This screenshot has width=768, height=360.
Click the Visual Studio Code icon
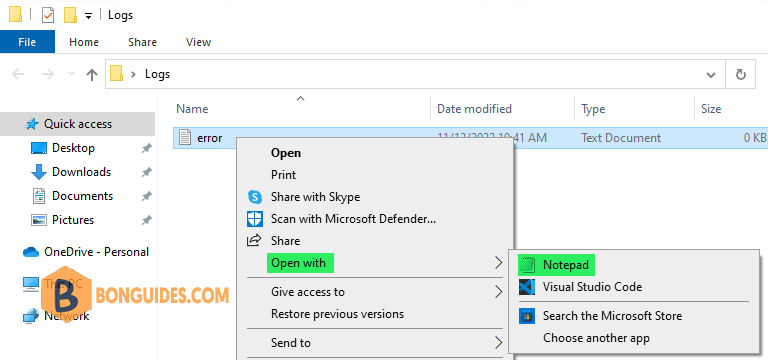click(x=527, y=287)
